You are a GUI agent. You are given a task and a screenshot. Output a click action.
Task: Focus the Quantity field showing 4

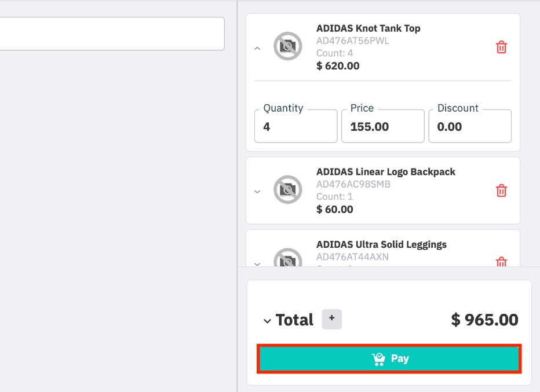[295, 127]
